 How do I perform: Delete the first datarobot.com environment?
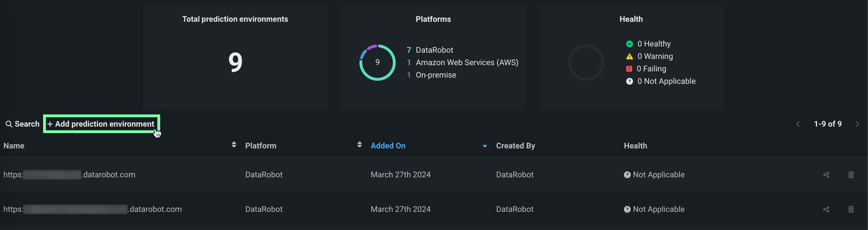tap(851, 175)
